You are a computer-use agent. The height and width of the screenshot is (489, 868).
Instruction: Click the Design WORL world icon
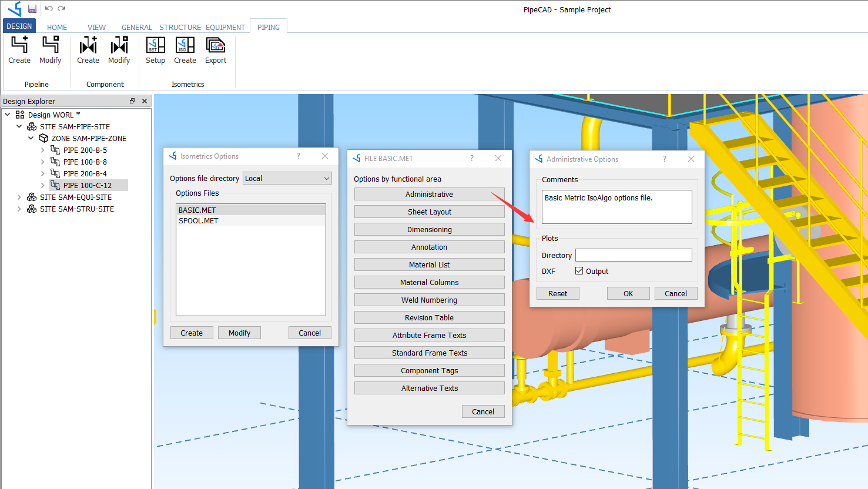20,115
